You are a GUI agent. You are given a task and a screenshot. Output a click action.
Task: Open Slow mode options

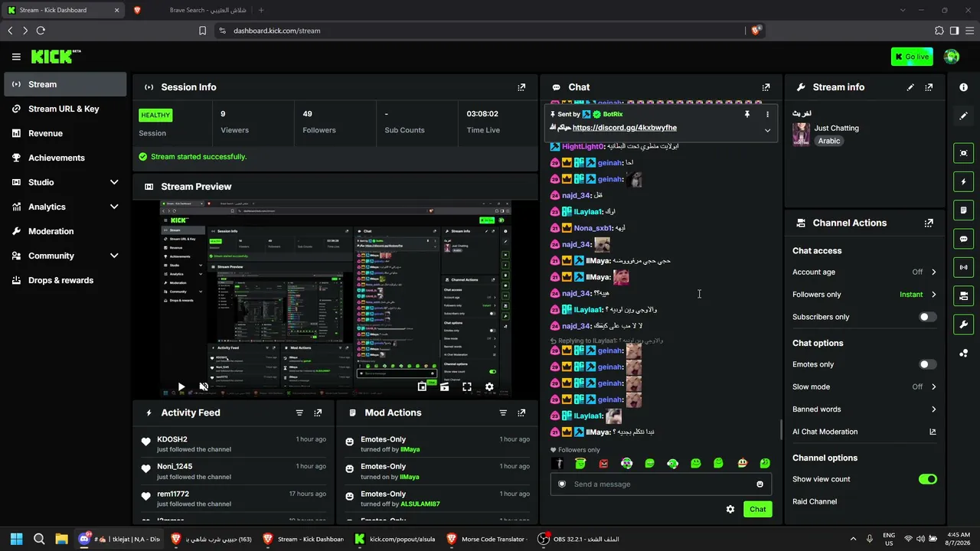tap(864, 387)
